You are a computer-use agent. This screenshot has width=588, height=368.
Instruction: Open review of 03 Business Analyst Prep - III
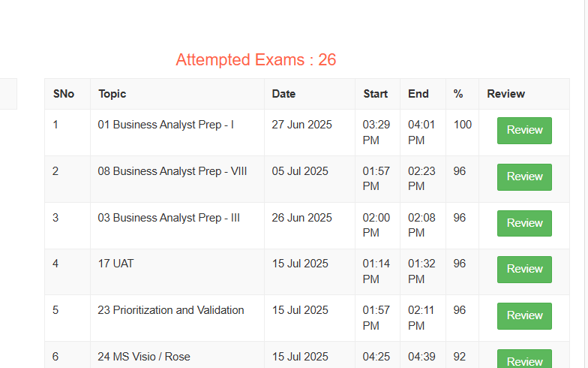point(524,223)
